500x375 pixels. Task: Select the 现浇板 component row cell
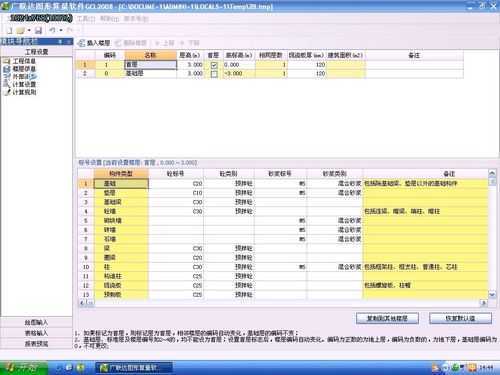(121, 286)
